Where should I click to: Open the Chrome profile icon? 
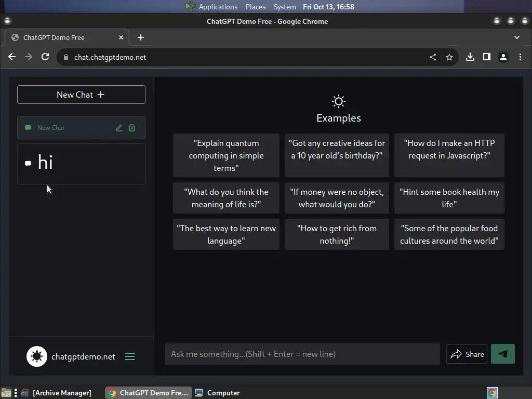tap(503, 57)
